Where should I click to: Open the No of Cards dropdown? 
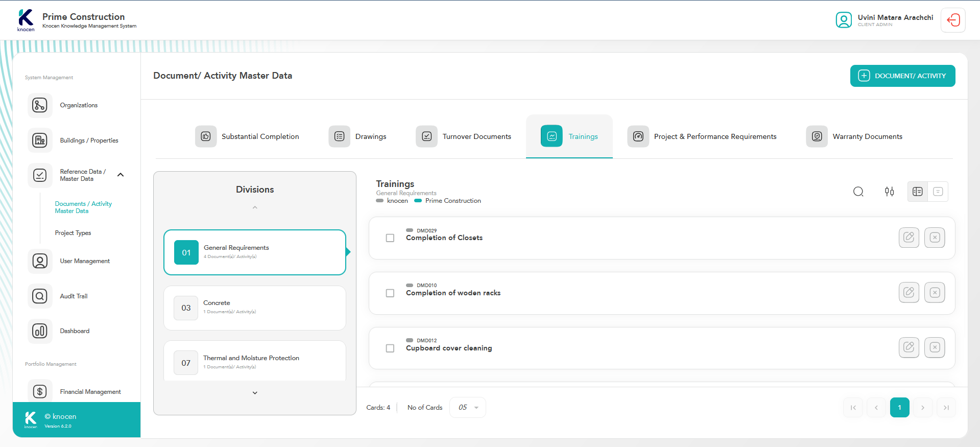pyautogui.click(x=468, y=408)
